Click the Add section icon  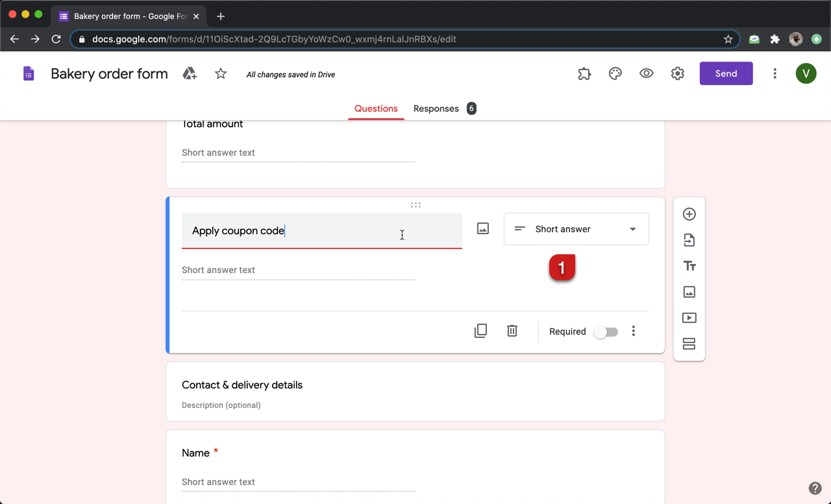click(689, 344)
